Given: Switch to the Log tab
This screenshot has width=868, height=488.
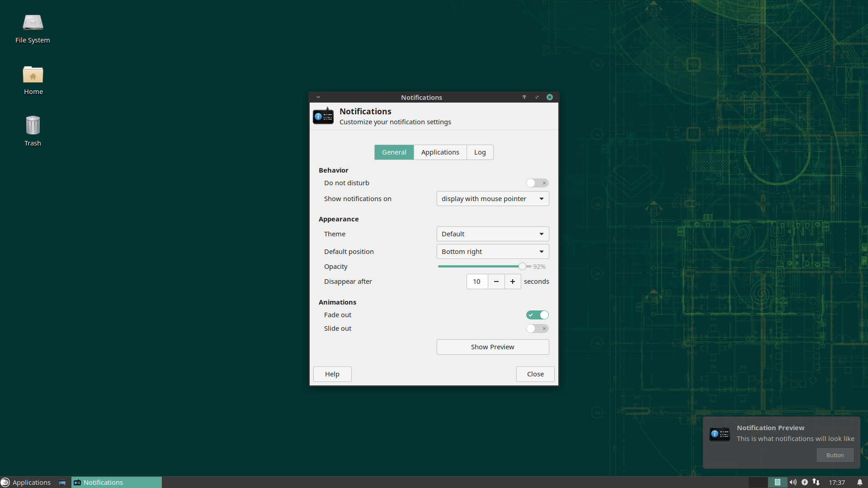Looking at the screenshot, I should coord(480,152).
